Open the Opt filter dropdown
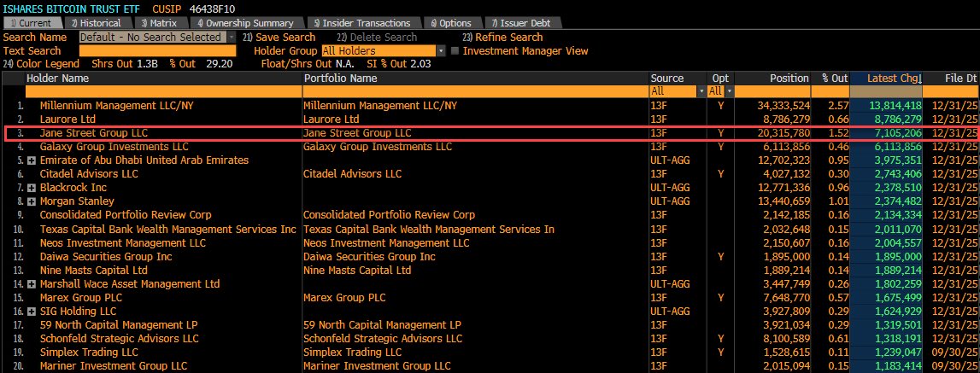 pyautogui.click(x=728, y=91)
